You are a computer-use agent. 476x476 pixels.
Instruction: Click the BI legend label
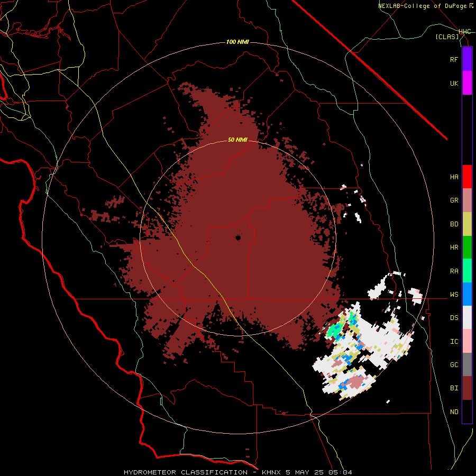tap(454, 388)
